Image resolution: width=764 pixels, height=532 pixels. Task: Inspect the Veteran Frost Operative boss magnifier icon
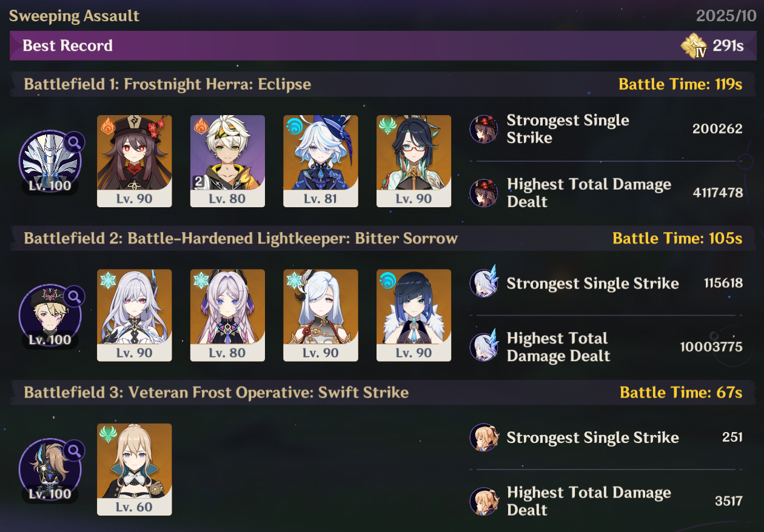75,450
